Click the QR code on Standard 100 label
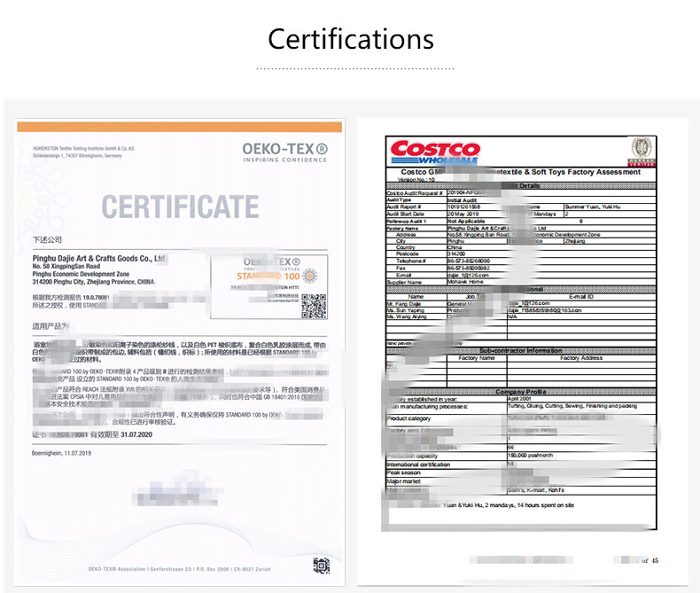This screenshot has width=700, height=593. click(314, 306)
